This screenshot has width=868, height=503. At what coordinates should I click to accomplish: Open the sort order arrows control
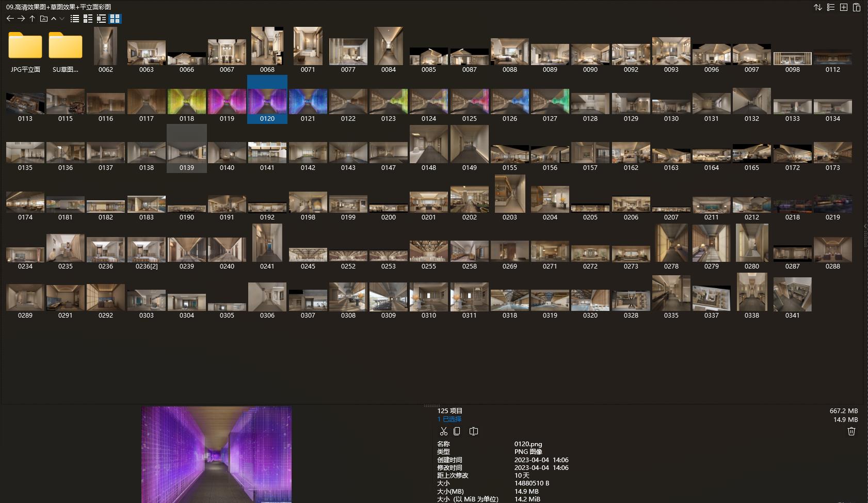[818, 7]
